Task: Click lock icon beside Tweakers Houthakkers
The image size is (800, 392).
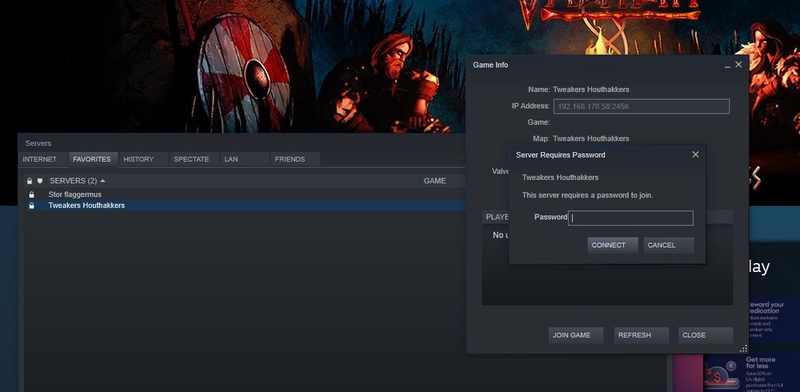Action: pos(32,205)
